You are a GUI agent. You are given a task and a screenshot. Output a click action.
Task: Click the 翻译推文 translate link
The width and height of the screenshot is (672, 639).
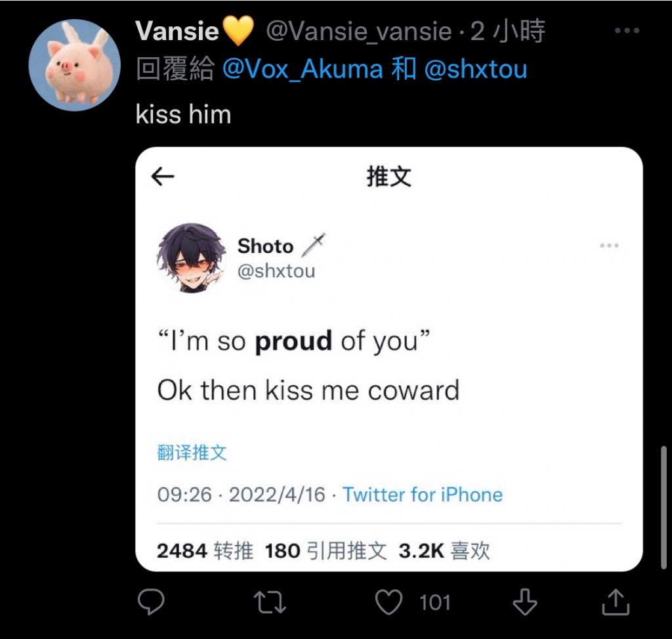pos(192,452)
